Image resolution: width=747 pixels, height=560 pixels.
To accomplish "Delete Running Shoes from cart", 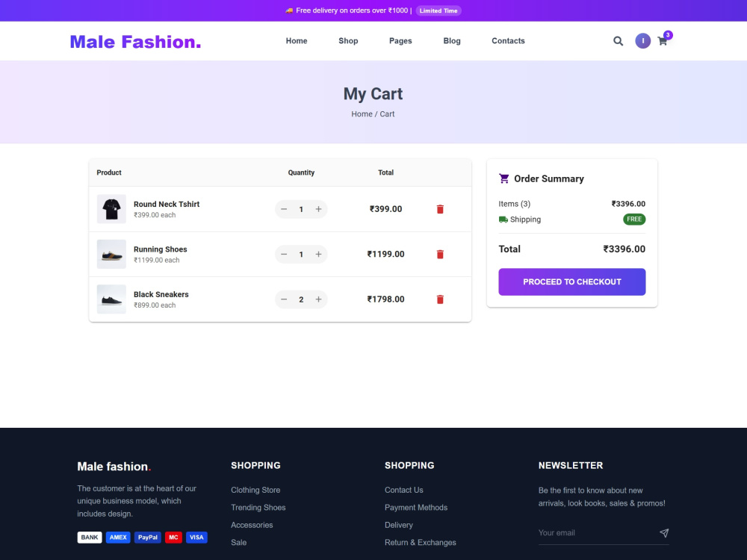I will tap(440, 255).
